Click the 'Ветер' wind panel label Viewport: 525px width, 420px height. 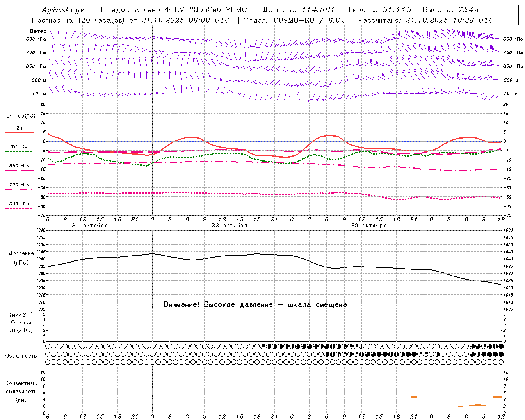point(38,31)
